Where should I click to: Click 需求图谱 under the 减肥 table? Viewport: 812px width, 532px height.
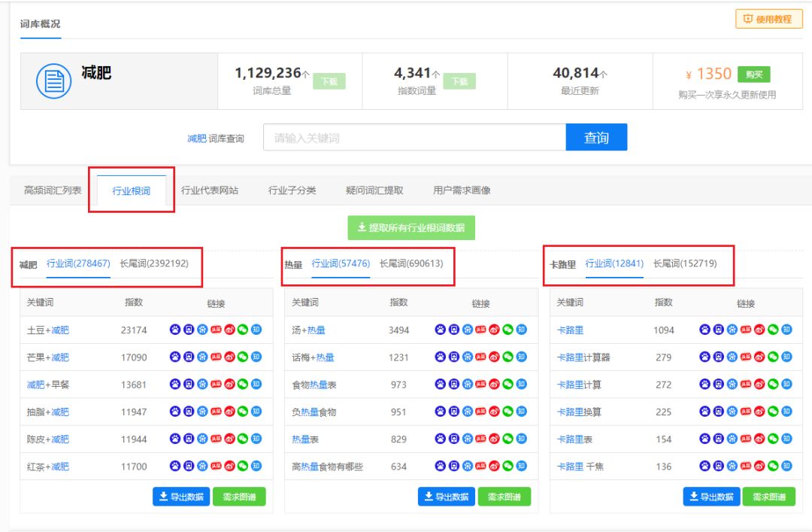pyautogui.click(x=239, y=497)
